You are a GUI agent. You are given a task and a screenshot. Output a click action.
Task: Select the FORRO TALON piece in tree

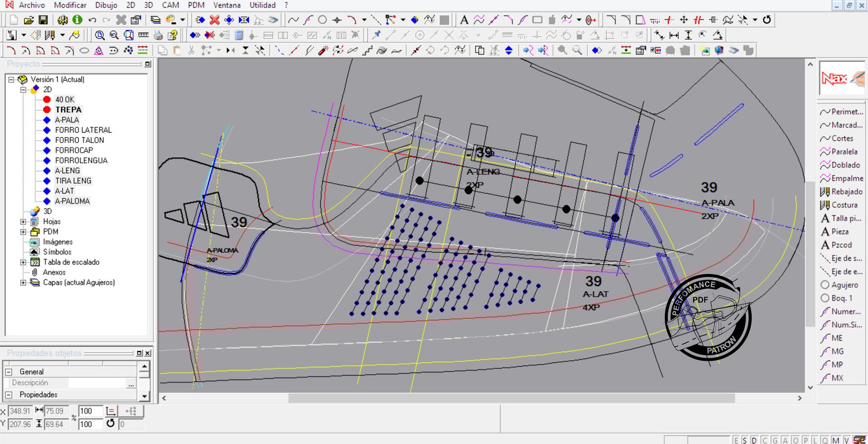point(79,140)
